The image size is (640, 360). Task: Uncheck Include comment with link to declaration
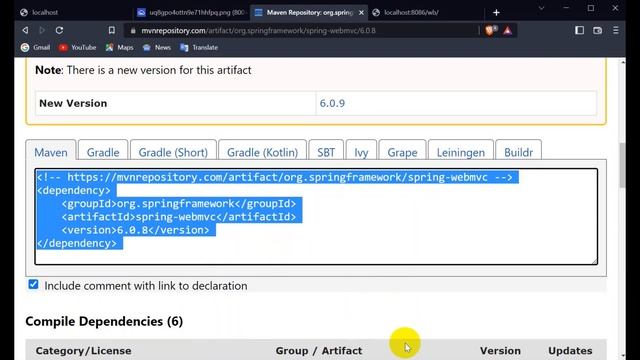point(33,284)
